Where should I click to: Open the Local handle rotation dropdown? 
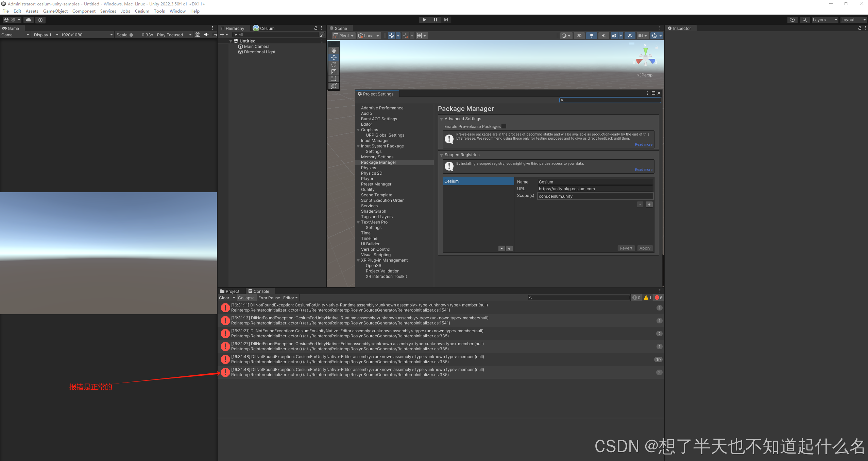click(369, 36)
